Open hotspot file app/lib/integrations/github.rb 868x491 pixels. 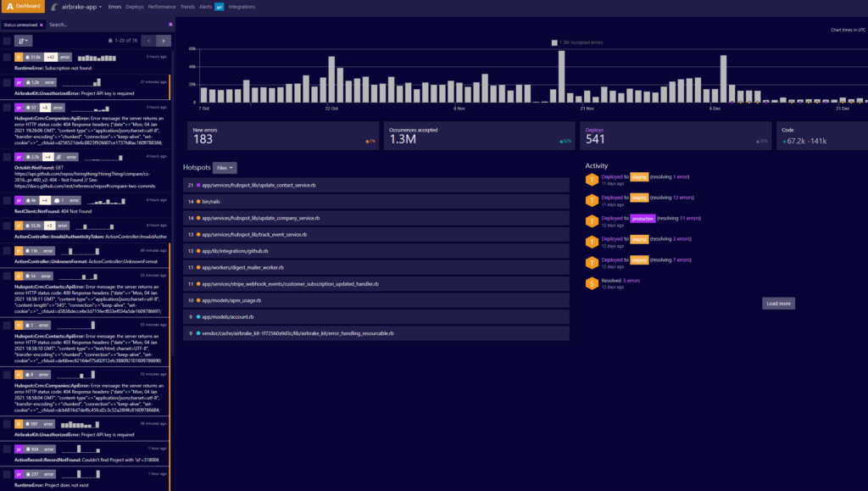236,251
